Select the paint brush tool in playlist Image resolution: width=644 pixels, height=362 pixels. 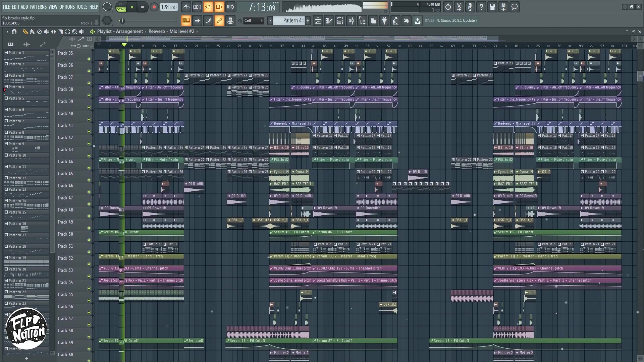pos(32,32)
